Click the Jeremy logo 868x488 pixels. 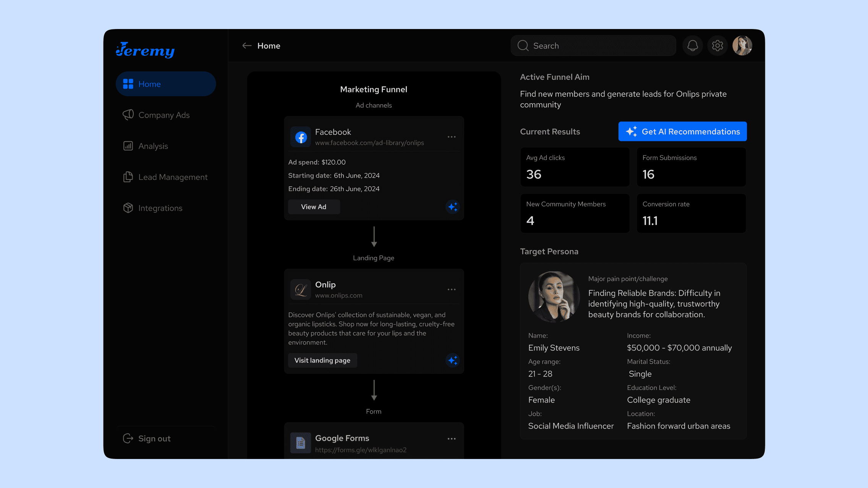[145, 50]
